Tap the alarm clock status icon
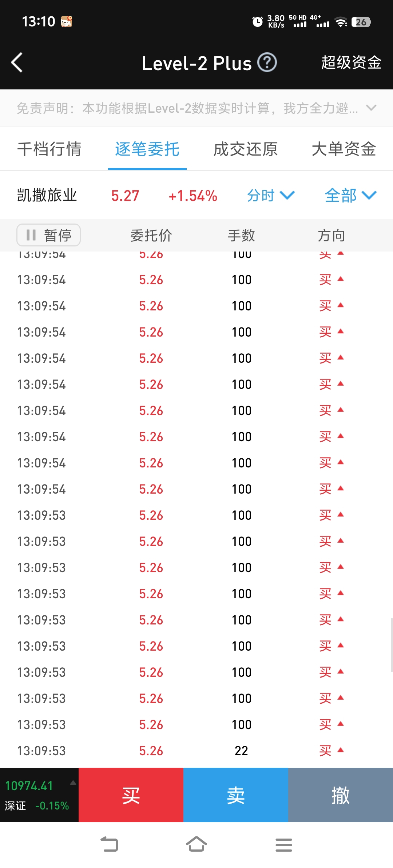 tap(257, 22)
